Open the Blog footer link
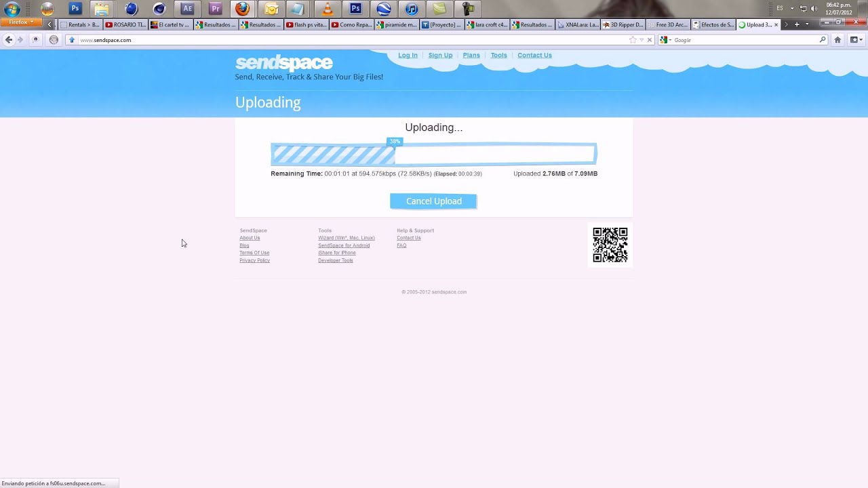Screen dimensions: 868x488 (x=244, y=245)
